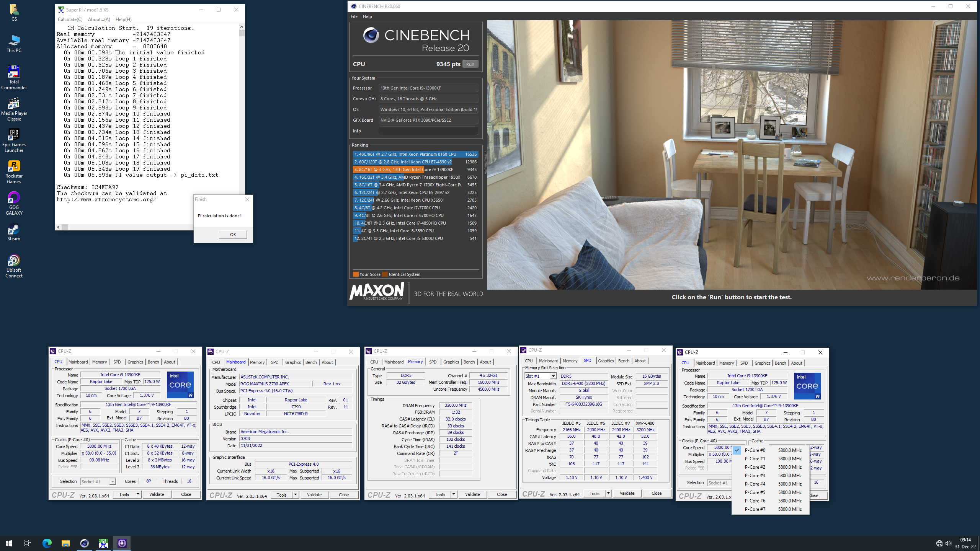Click the volume tray icon
Image resolution: width=980 pixels, height=551 pixels.
pyautogui.click(x=948, y=543)
